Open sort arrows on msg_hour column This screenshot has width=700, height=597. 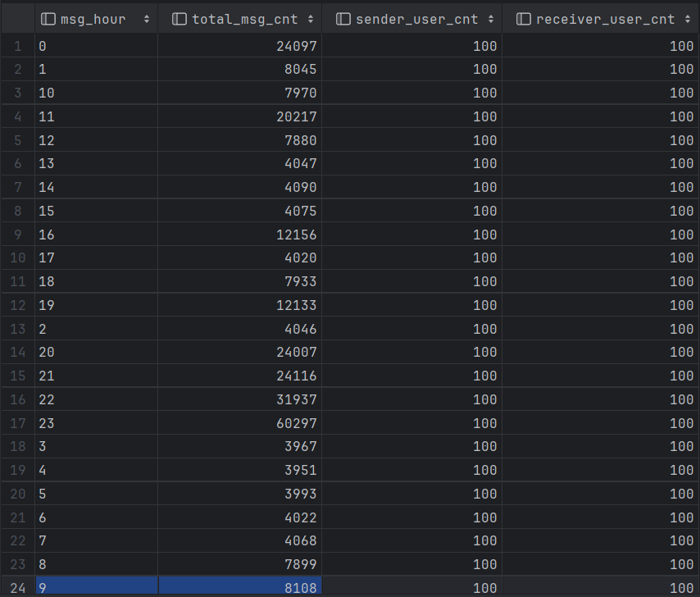[x=147, y=19]
